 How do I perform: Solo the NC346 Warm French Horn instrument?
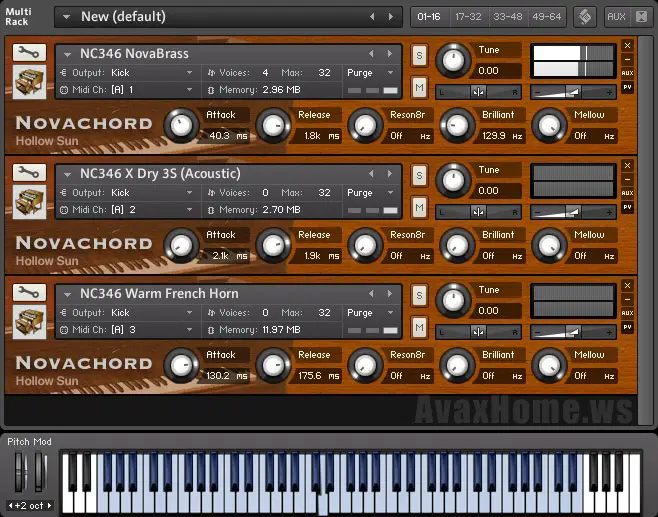419,295
